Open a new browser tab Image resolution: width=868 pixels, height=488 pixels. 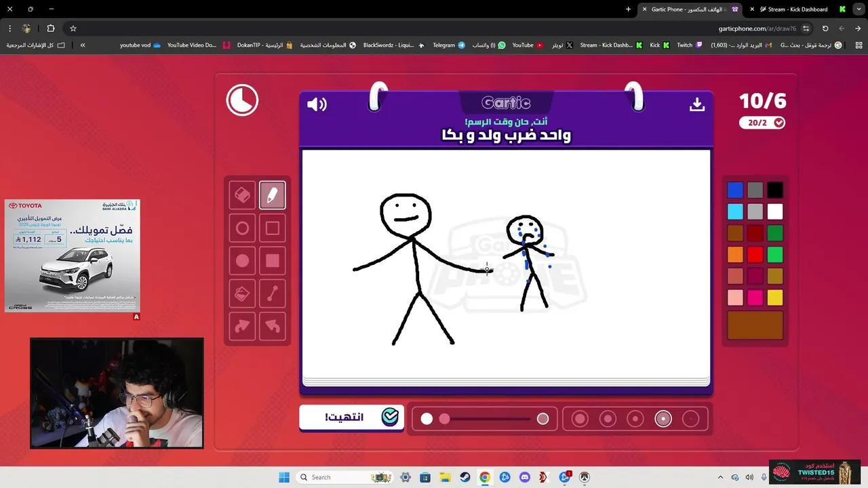point(628,9)
